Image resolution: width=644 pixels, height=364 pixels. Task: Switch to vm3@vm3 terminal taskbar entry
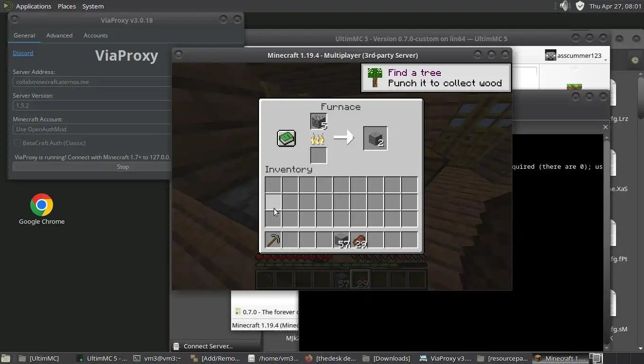pos(158,358)
